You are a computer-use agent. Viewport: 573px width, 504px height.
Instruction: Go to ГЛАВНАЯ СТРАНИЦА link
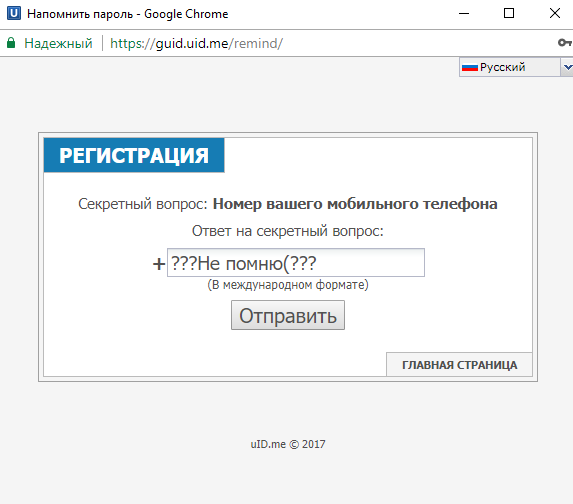[459, 365]
